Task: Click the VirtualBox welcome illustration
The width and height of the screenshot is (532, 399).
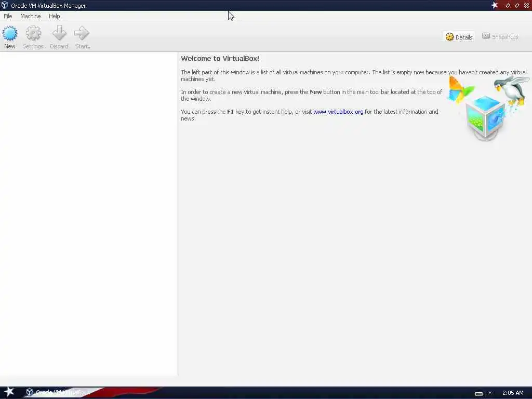Action: pyautogui.click(x=488, y=108)
